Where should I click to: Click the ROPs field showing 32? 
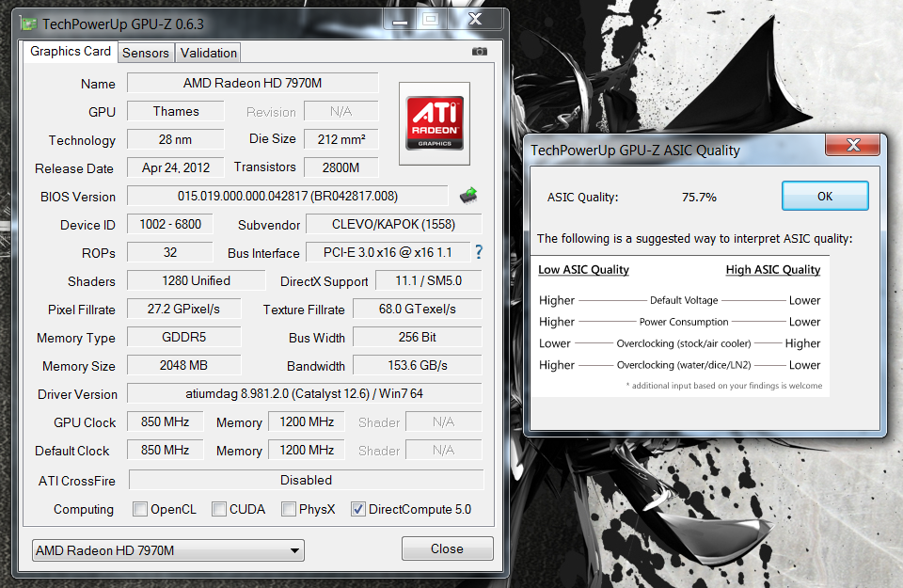170,252
